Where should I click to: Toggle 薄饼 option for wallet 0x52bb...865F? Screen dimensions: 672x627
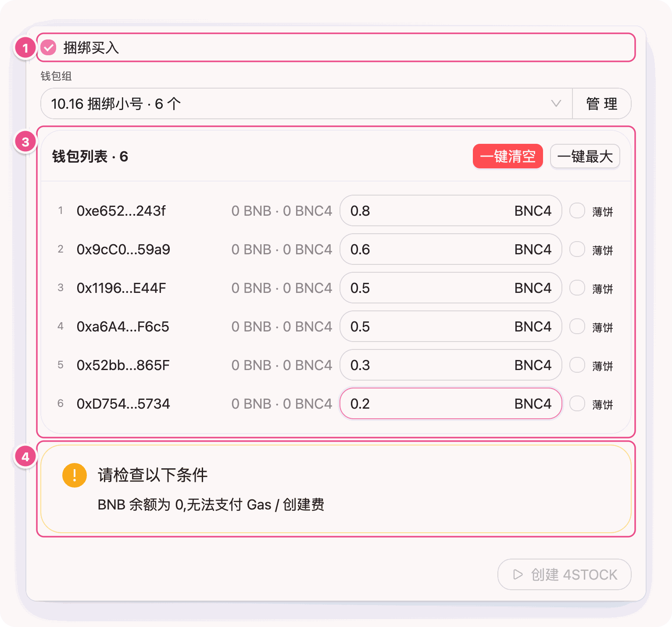(577, 365)
